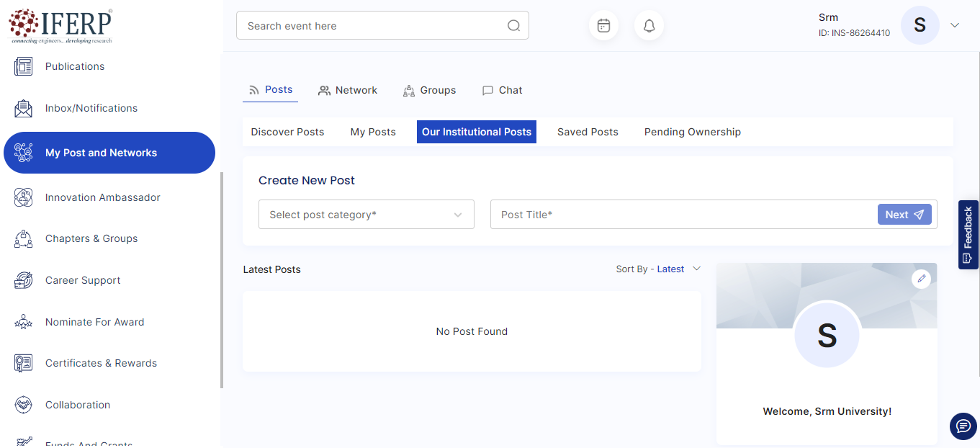Switch to the Groups tab
This screenshot has width=980, height=448.
(x=429, y=90)
